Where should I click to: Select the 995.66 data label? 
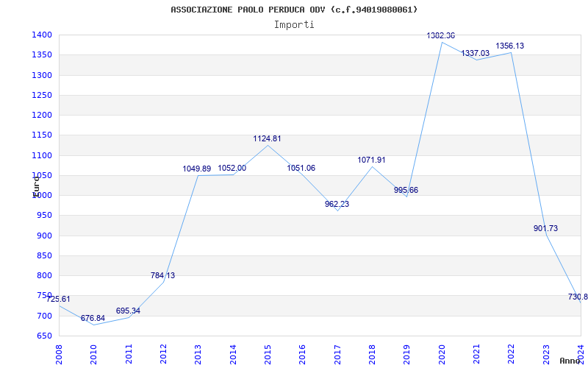pyautogui.click(x=406, y=191)
